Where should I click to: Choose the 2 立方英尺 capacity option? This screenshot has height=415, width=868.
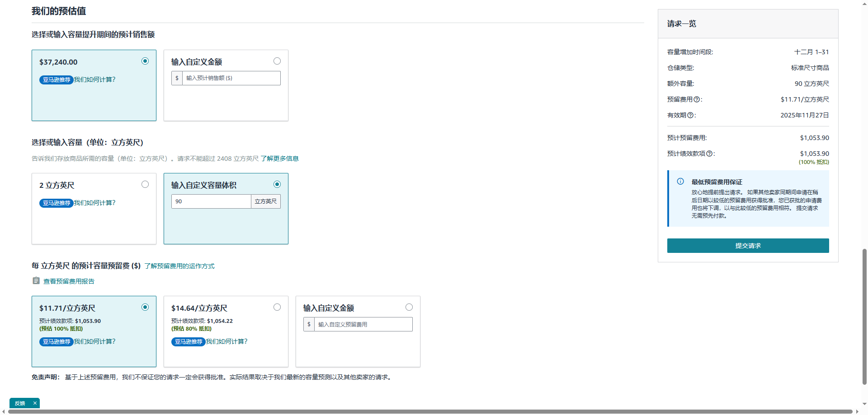pyautogui.click(x=145, y=184)
